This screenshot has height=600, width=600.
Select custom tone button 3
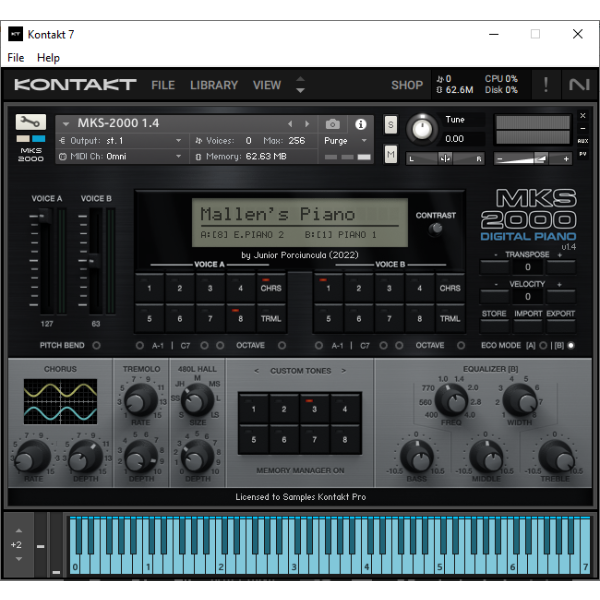tap(314, 408)
